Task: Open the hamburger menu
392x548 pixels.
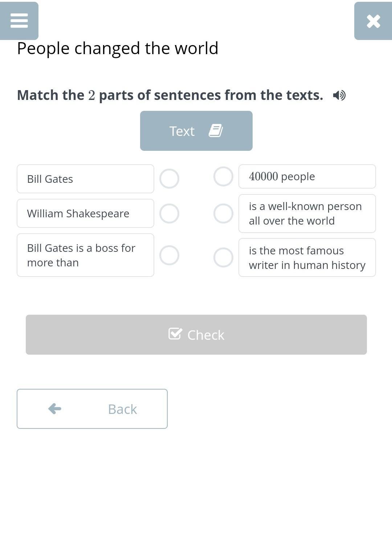Action: coord(19,21)
